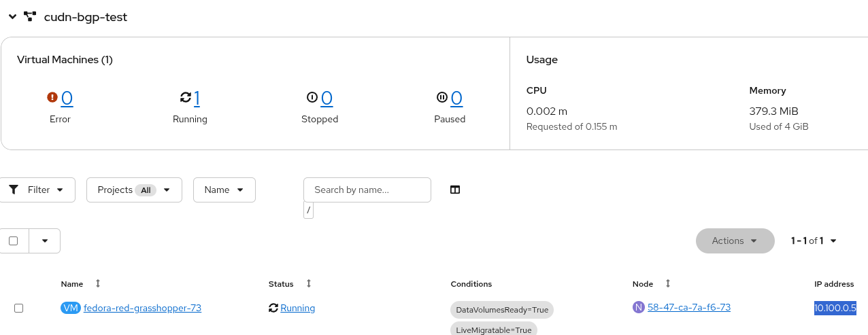Click the Stopped status icon
The image size is (868, 335).
coord(312,98)
